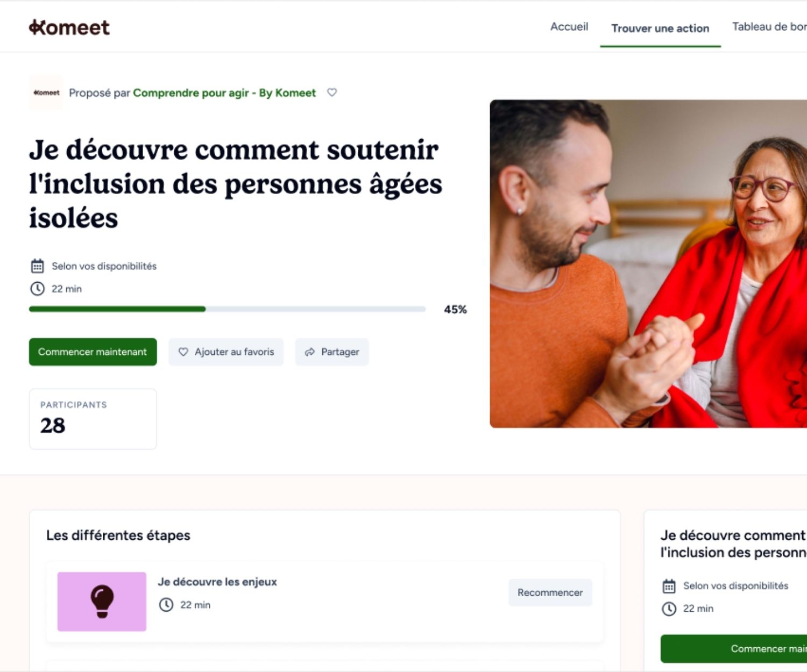Viewport: 807px width, 672px height.
Task: Click the clock icon in the right sidebar card
Action: [x=669, y=609]
